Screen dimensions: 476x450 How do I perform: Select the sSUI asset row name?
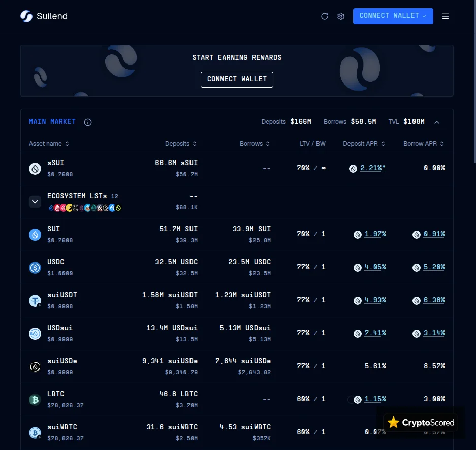[55, 163]
